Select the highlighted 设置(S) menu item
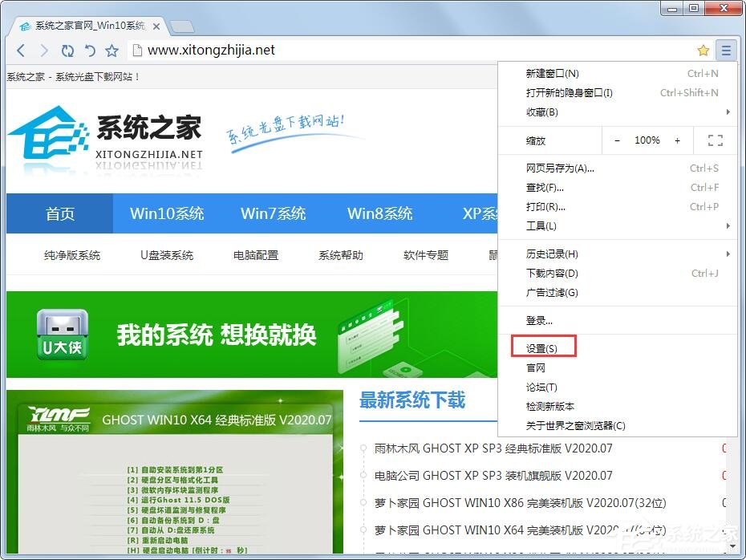 (x=542, y=347)
